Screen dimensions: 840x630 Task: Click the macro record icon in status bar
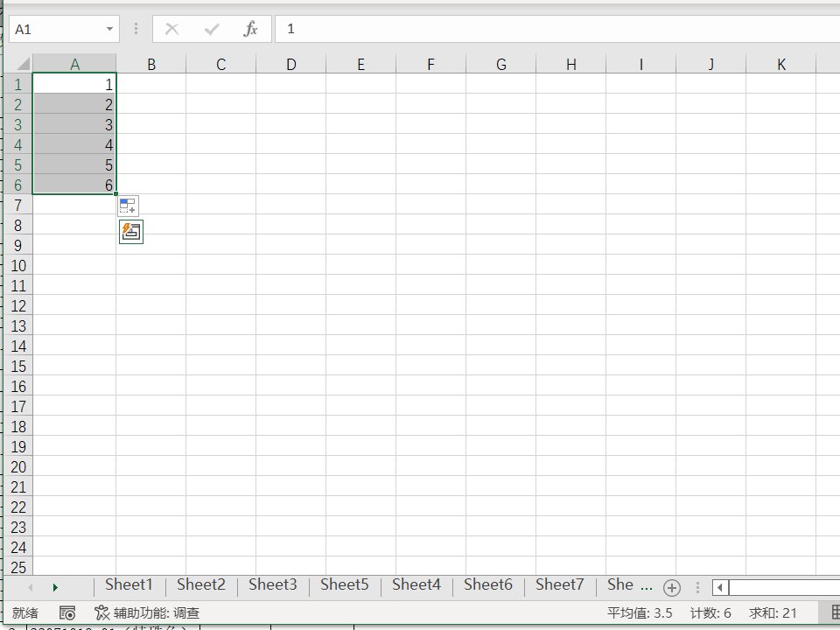(67, 612)
